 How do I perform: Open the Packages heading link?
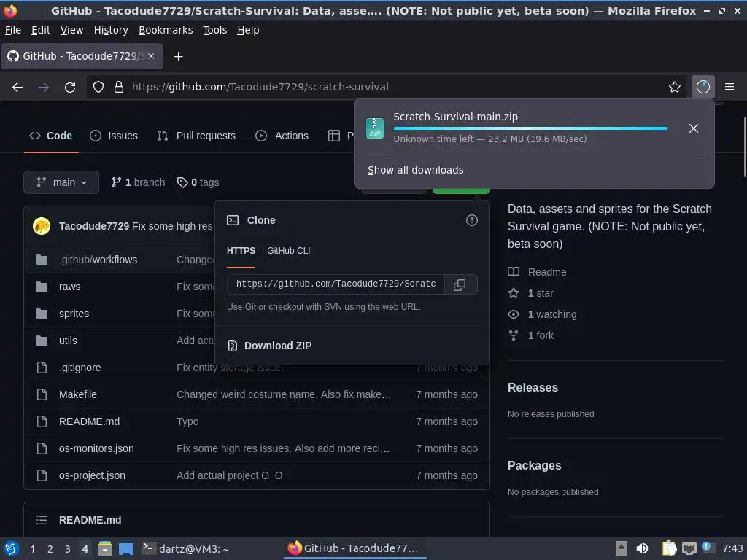point(535,466)
